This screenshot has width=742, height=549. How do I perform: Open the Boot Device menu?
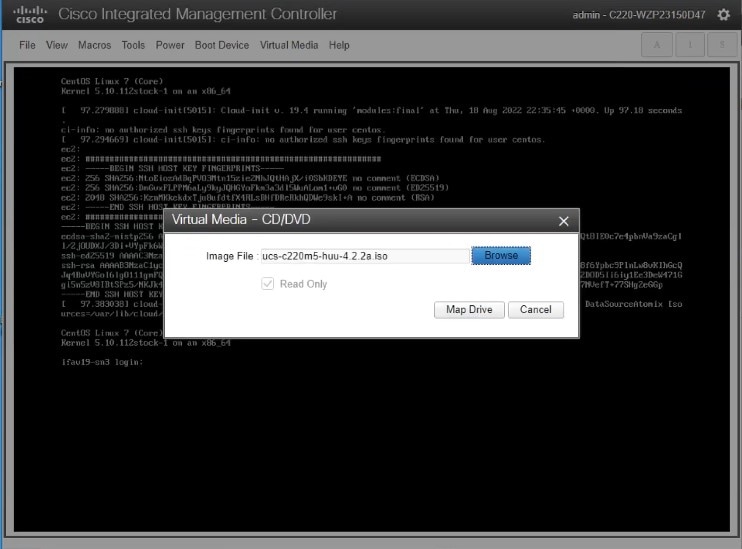(x=222, y=45)
